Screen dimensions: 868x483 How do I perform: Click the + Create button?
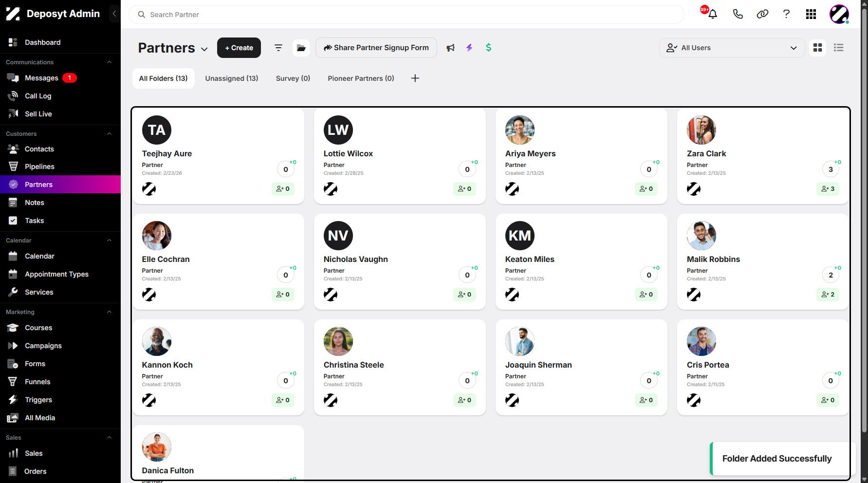(x=239, y=48)
